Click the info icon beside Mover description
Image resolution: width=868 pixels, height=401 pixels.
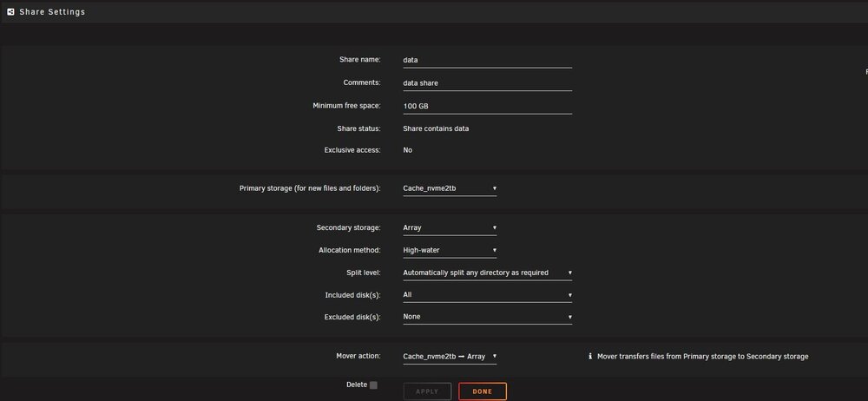[x=590, y=357]
